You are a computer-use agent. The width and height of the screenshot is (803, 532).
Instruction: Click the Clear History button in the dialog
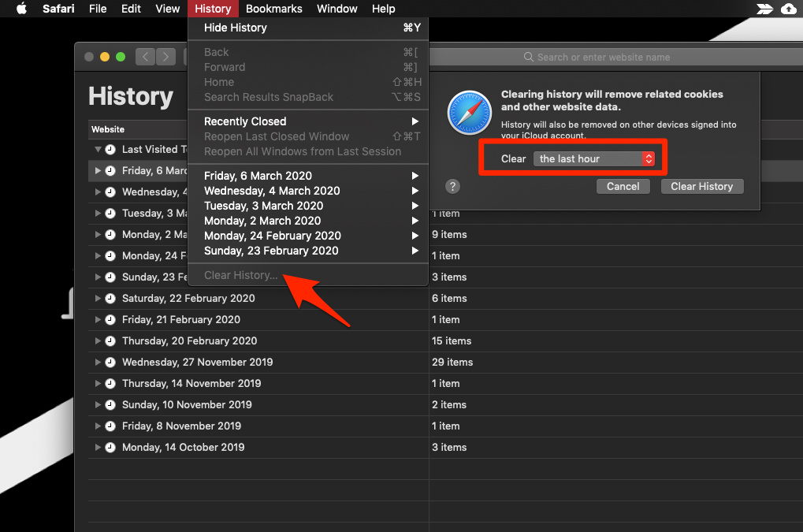tap(701, 186)
